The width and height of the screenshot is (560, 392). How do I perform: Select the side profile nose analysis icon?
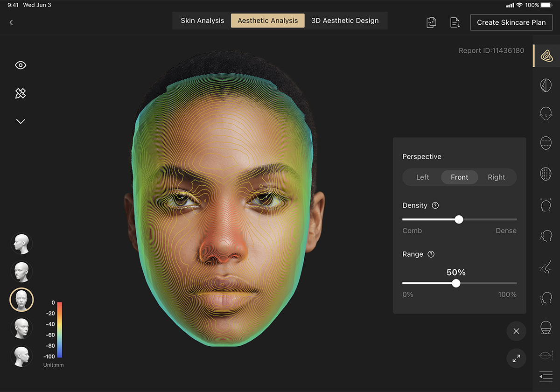coord(546,268)
